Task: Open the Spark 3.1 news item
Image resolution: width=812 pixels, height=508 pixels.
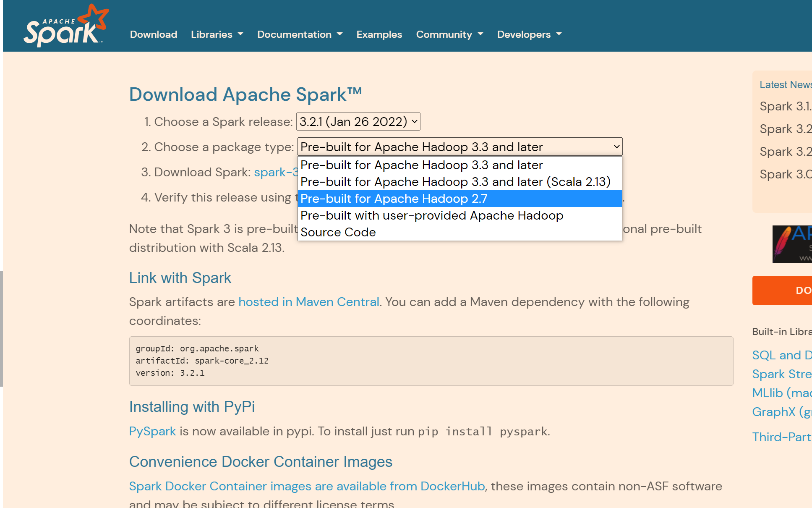Action: (786, 106)
